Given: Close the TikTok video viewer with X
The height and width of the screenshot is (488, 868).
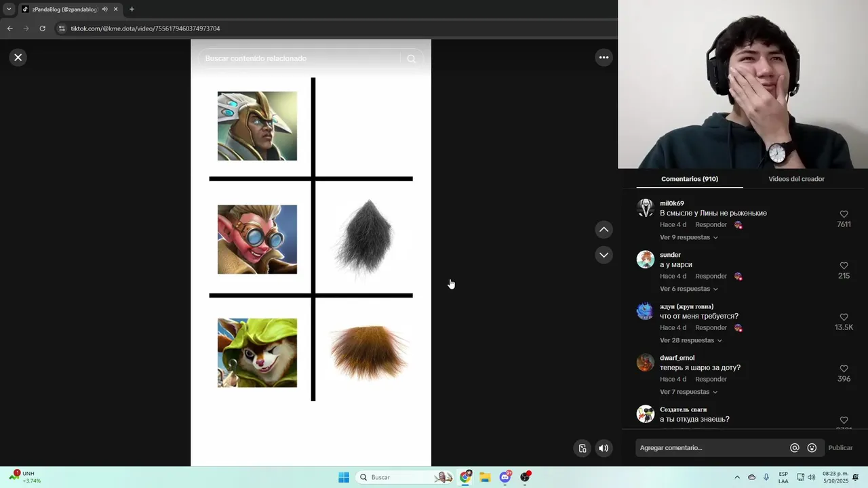Looking at the screenshot, I should [18, 58].
